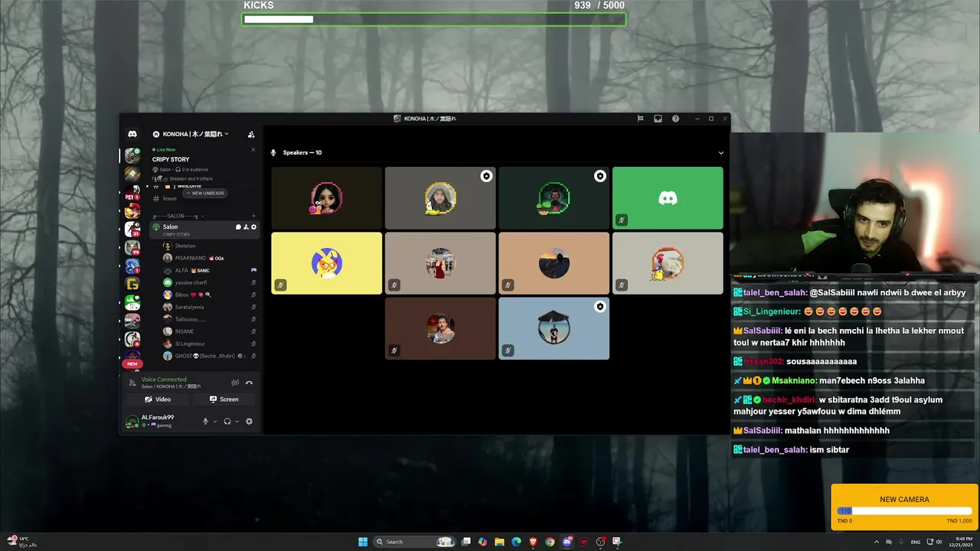The height and width of the screenshot is (551, 980).
Task: Open Google Chrome from taskbar
Action: click(x=550, y=542)
